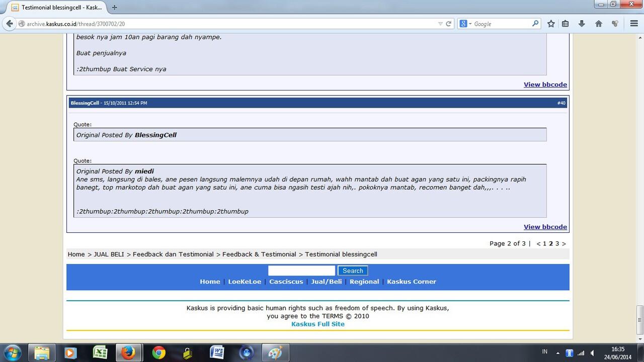The height and width of the screenshot is (362, 644).
Task: Open Microsoft Word from taskbar
Action: click(217, 353)
